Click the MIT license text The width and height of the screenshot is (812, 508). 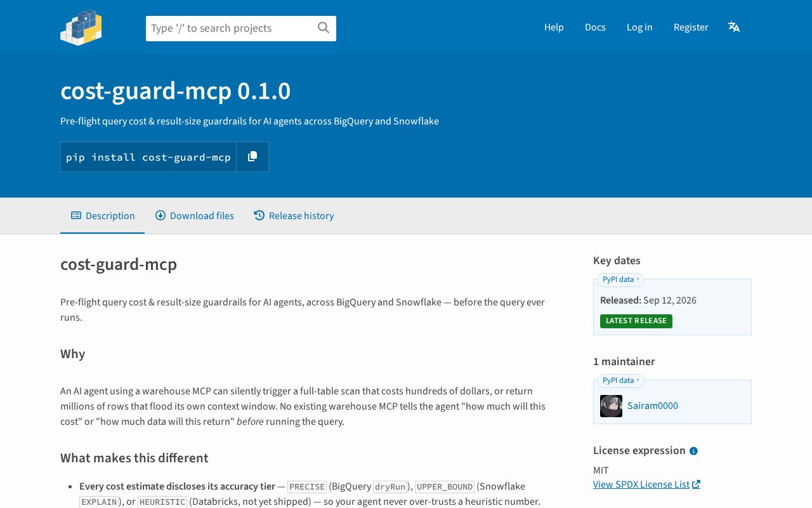coord(601,471)
